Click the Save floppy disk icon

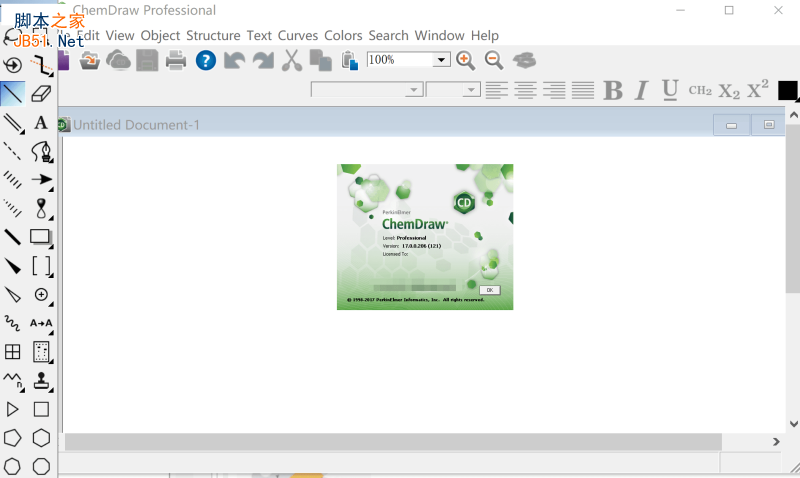click(x=147, y=60)
